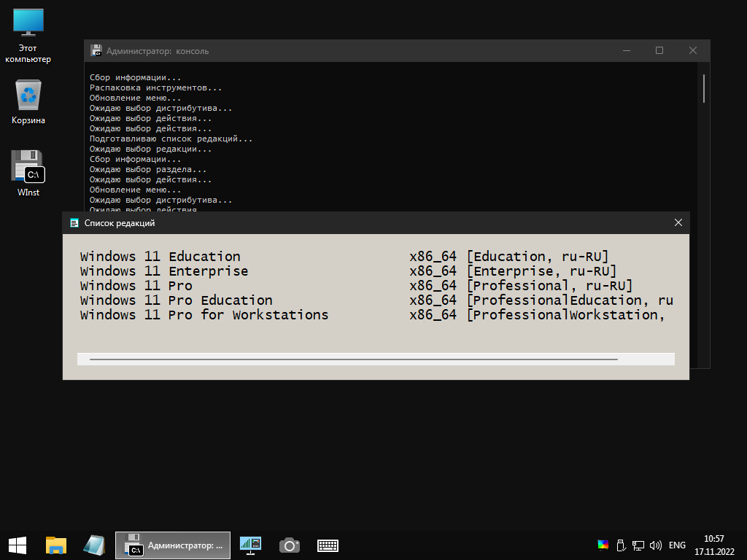The width and height of the screenshot is (747, 560).
Task: Minimize the Administrator console window
Action: 627,50
